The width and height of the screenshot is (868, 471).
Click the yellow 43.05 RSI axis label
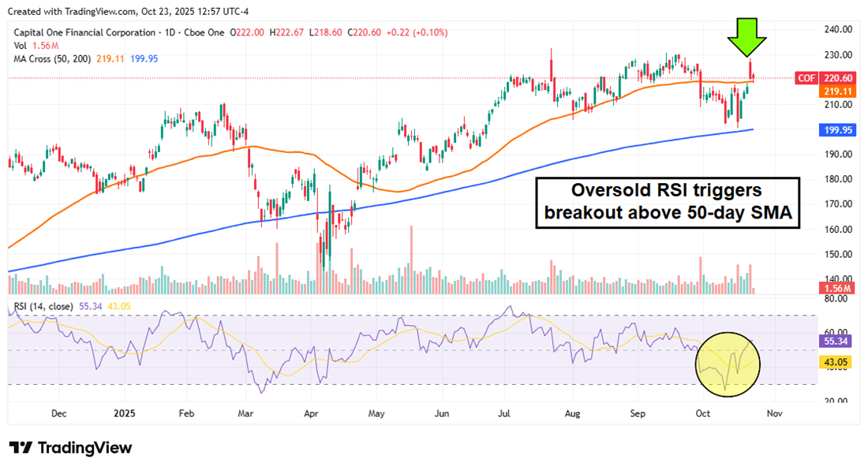coord(836,363)
